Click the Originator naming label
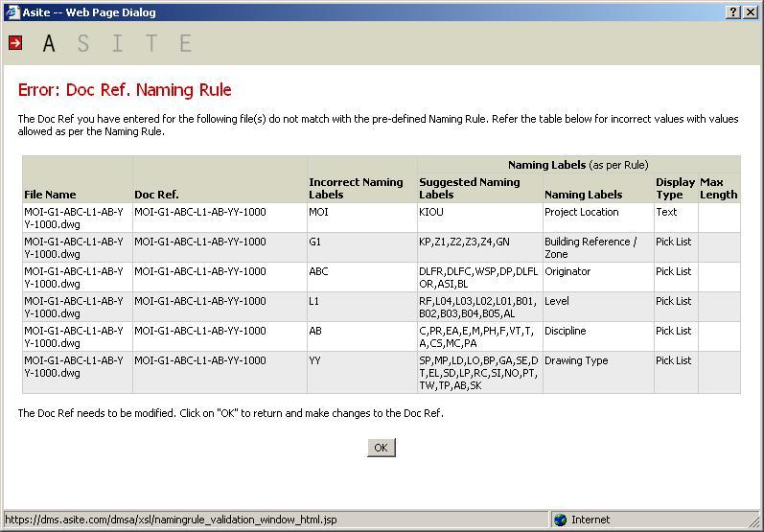 coord(567,271)
